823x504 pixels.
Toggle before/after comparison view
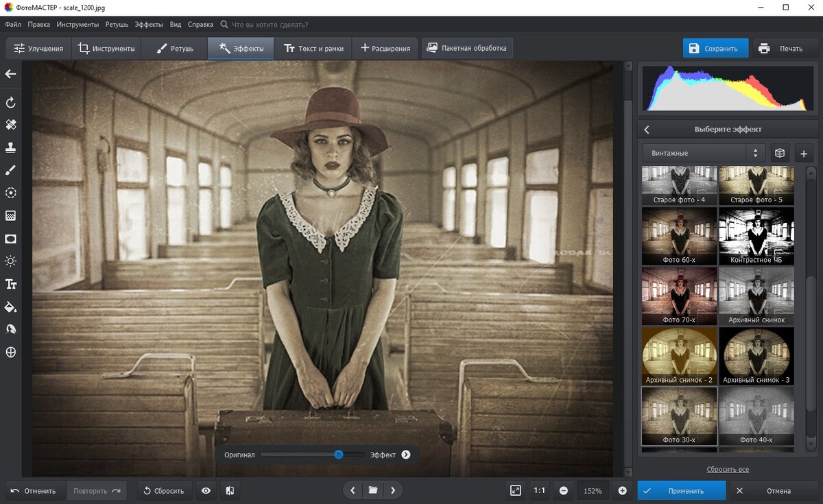coord(230,491)
